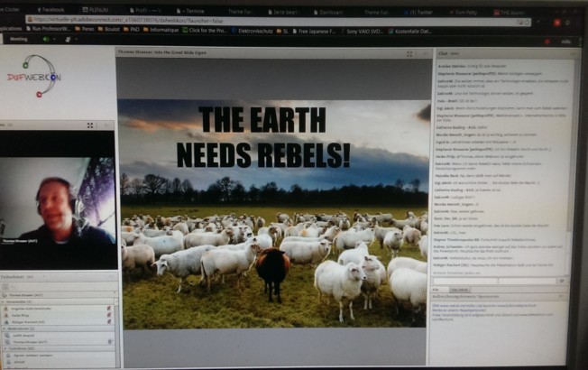Click the Thomas Strasser webcam video
The height and width of the screenshot is (370, 588).
tap(58, 200)
